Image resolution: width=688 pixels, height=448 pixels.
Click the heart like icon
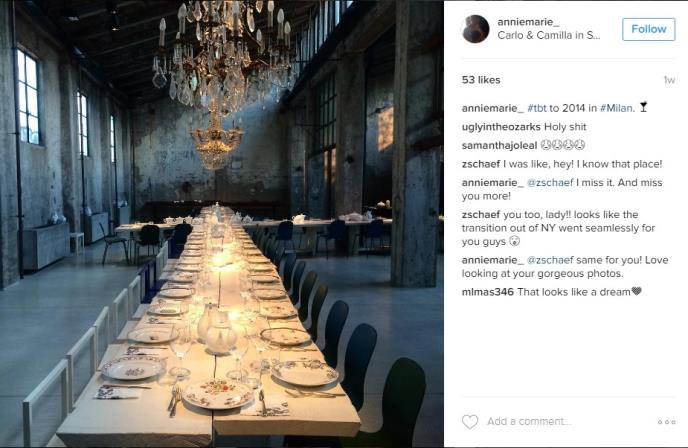470,421
